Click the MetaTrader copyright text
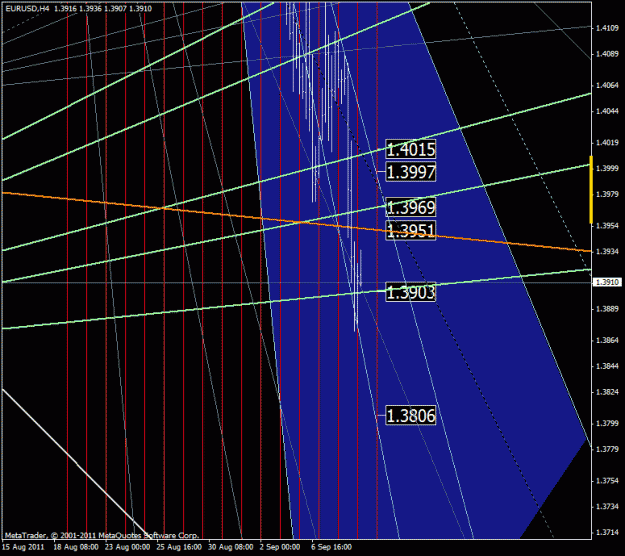The width and height of the screenshot is (625, 556). coord(102,535)
